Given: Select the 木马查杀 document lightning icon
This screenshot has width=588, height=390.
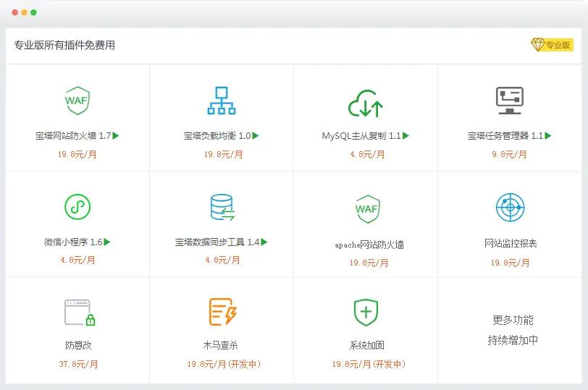Looking at the screenshot, I should (x=222, y=312).
